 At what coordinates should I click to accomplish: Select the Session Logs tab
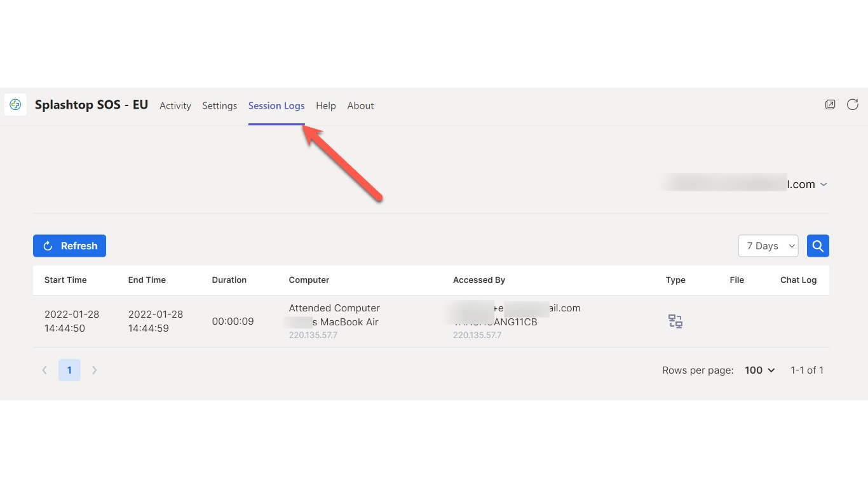click(276, 106)
